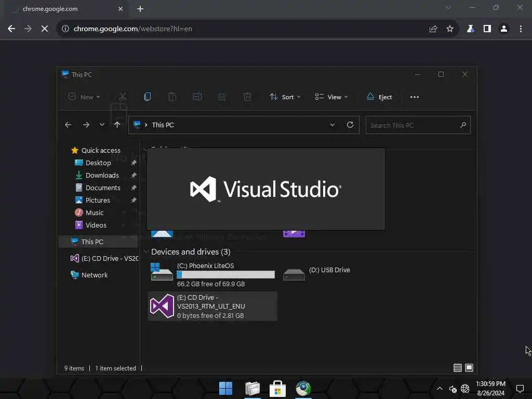Open Videos in the sidebar
This screenshot has width=532, height=399.
pyautogui.click(x=90, y=225)
